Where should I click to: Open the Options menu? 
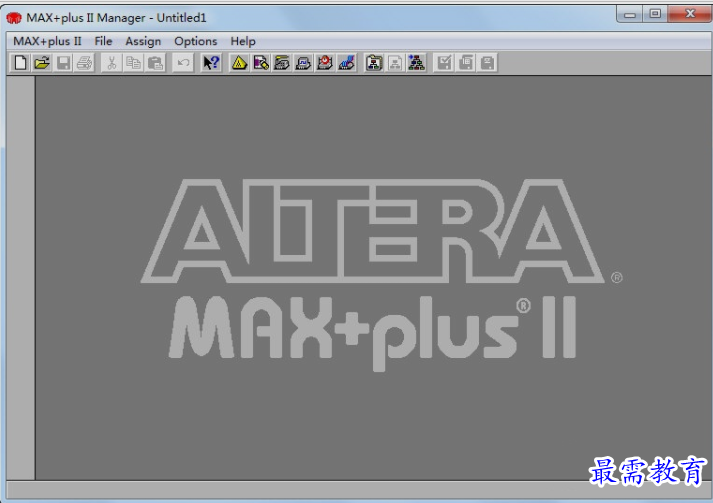click(196, 41)
